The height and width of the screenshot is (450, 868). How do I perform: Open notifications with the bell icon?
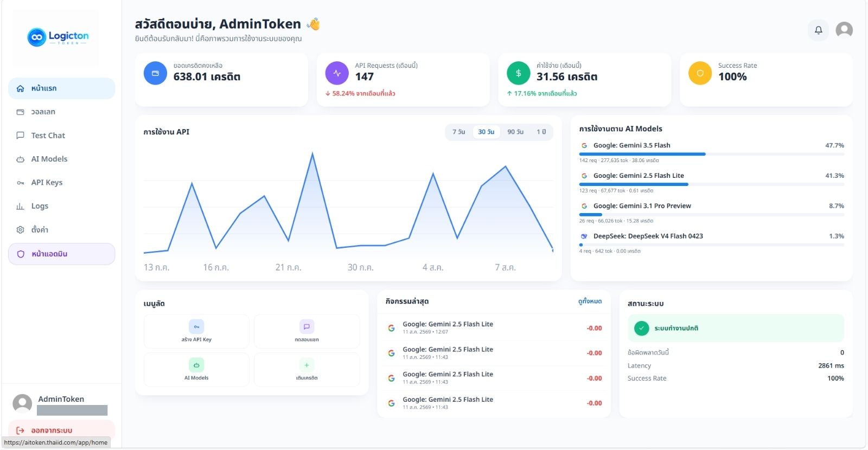(x=819, y=30)
